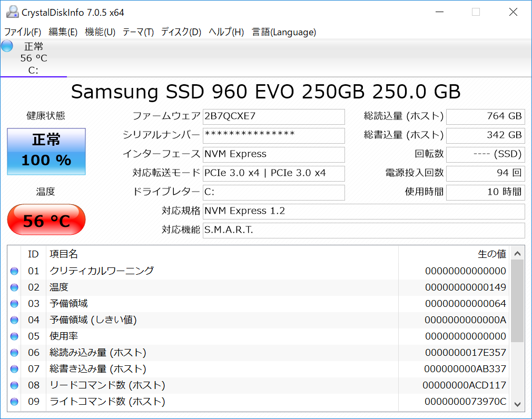This screenshot has height=419, width=532.
Task: Click the 生の値 column header
Action: [454, 254]
